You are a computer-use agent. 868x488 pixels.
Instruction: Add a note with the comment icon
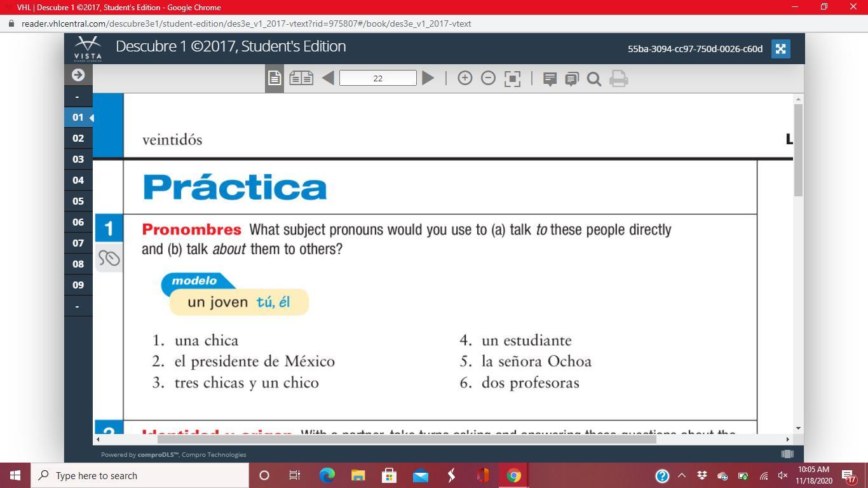pos(550,79)
